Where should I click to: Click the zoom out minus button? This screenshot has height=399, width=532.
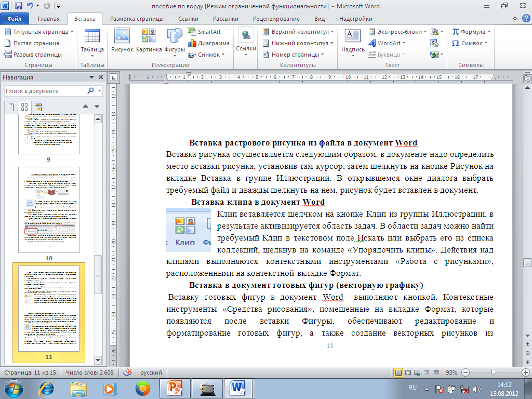pyautogui.click(x=465, y=373)
